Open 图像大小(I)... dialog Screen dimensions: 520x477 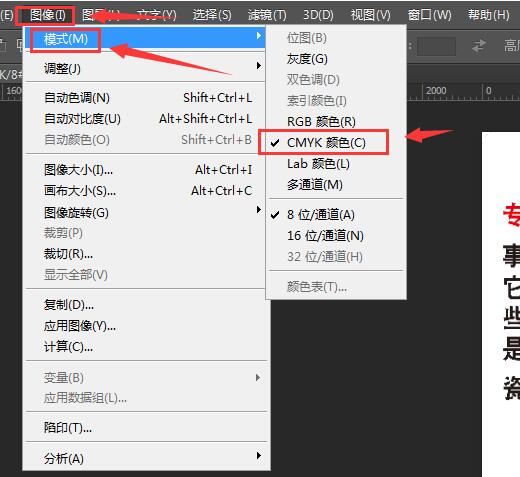pos(145,170)
